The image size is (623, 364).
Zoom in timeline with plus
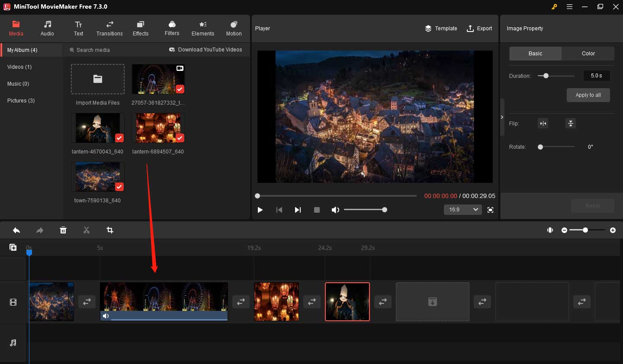point(613,230)
